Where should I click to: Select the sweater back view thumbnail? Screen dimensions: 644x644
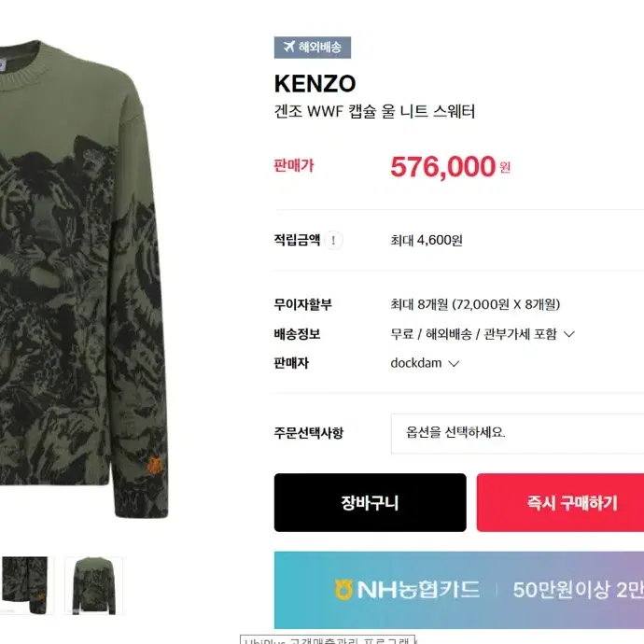click(x=93, y=585)
